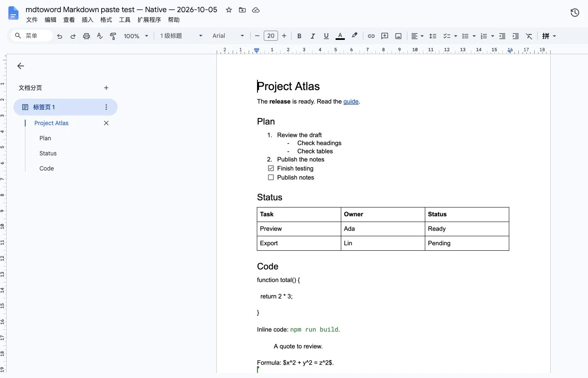Image resolution: width=588 pixels, height=378 pixels.
Task: Decrease the indent level
Action: [502, 36]
